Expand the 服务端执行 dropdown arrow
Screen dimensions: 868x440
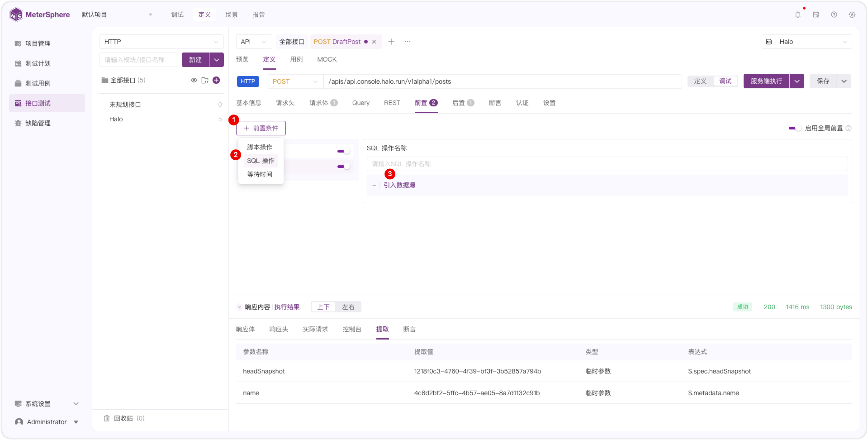coord(797,81)
